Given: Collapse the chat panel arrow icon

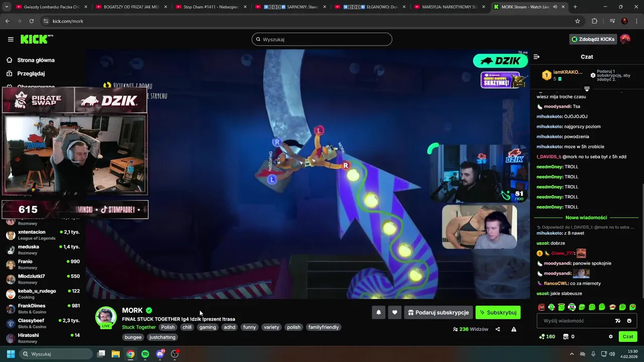Looking at the screenshot, I should pos(536,57).
